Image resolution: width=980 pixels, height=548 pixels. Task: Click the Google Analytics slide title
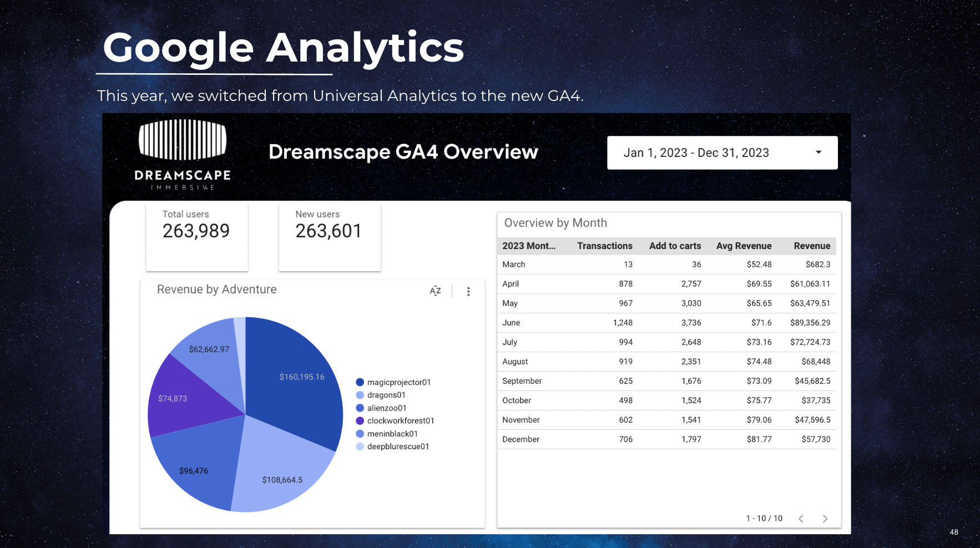pyautogui.click(x=283, y=48)
